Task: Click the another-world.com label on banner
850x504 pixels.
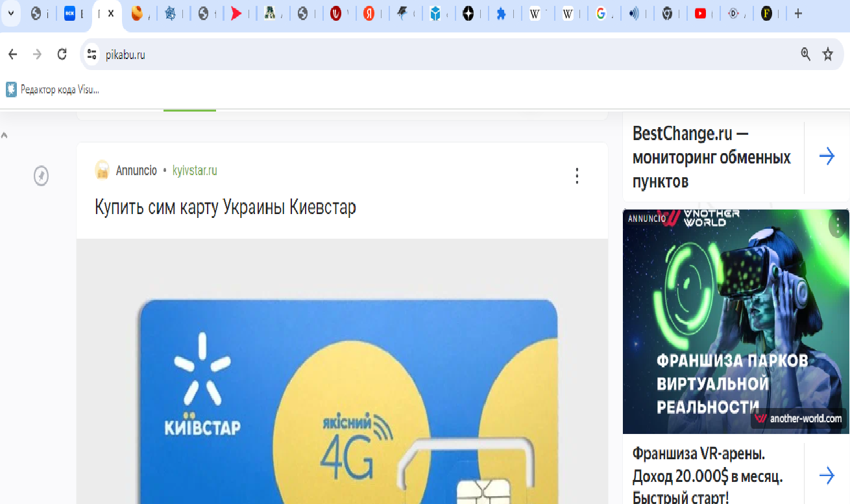Action: click(800, 418)
